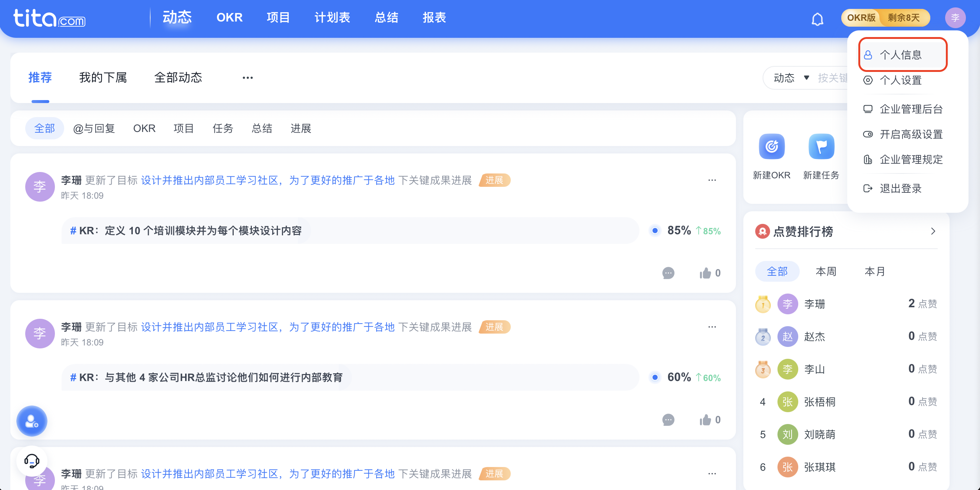Like the 85% progress post

[x=706, y=273]
